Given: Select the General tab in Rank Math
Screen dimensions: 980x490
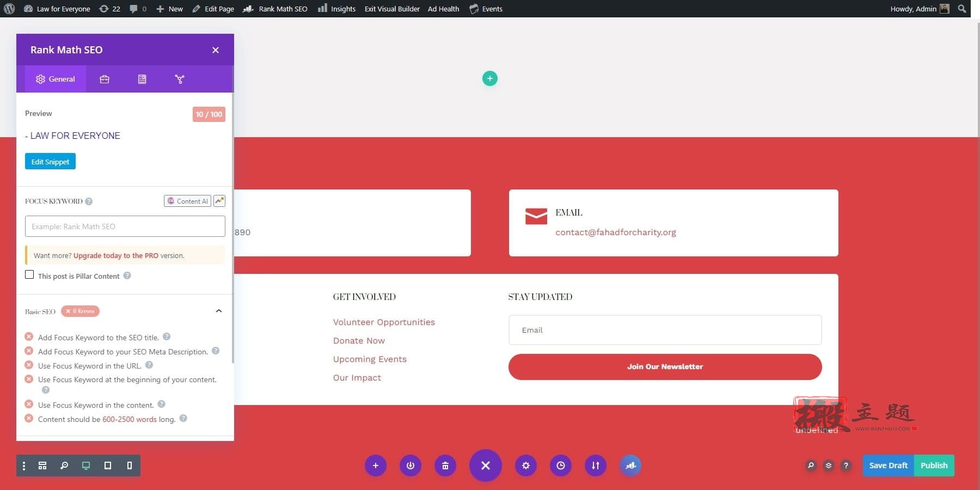Looking at the screenshot, I should (56, 79).
